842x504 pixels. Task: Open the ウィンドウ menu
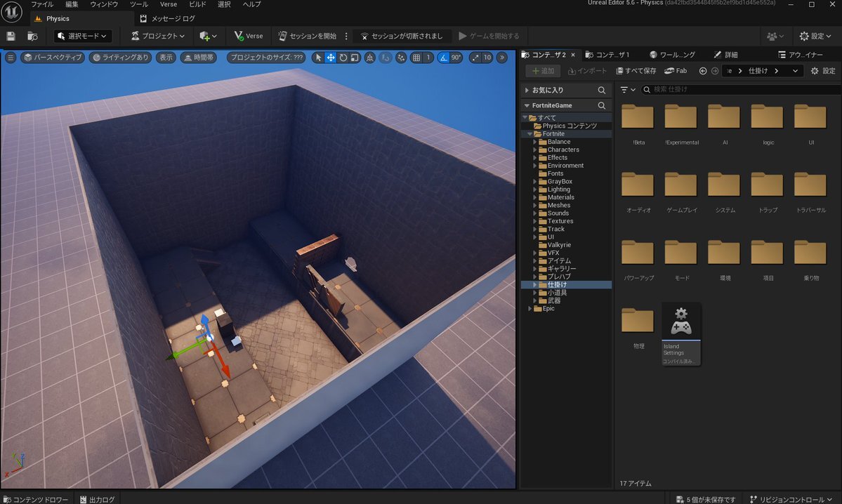coord(104,4)
